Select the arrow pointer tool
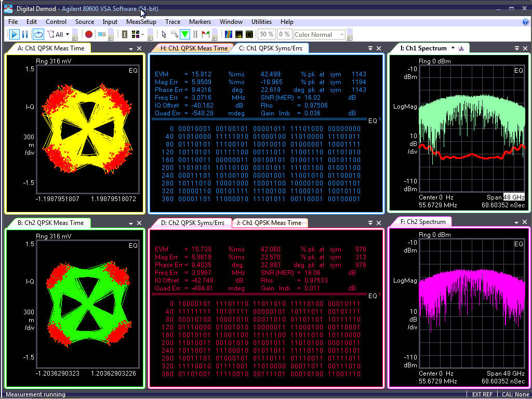 [164, 34]
